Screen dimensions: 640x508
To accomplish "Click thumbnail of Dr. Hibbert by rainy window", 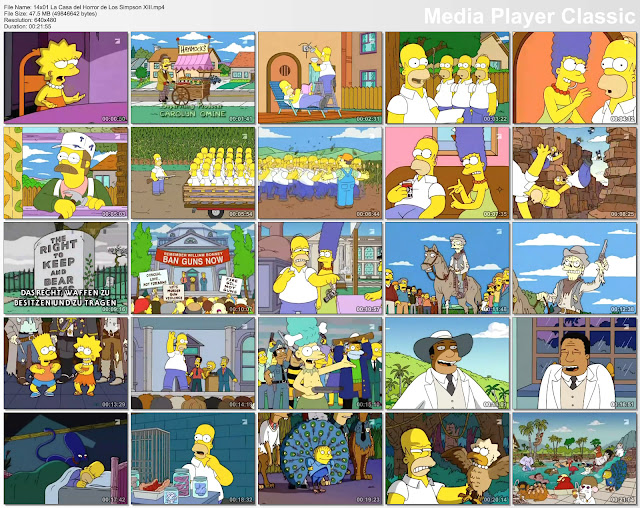I will pyautogui.click(x=575, y=363).
